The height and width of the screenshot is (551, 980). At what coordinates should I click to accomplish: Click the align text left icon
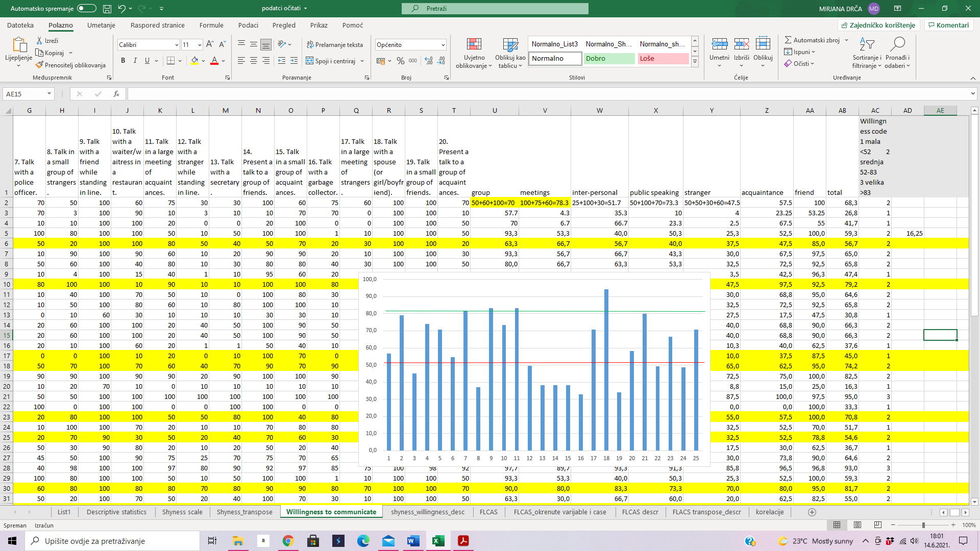click(241, 61)
